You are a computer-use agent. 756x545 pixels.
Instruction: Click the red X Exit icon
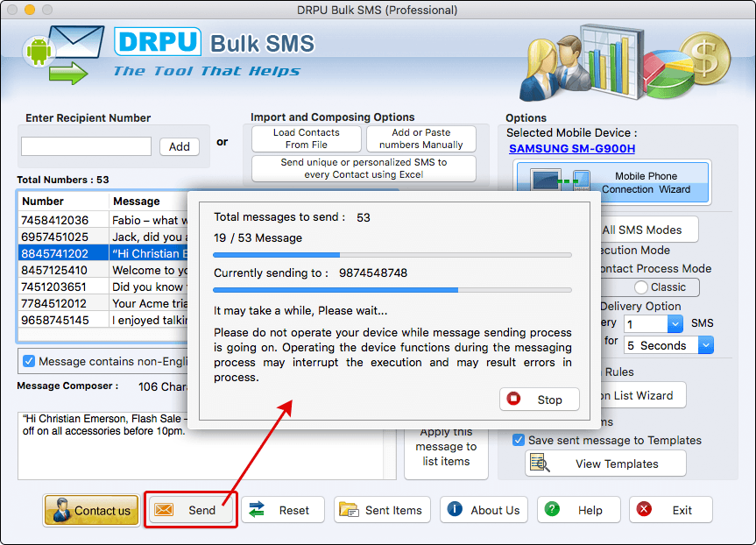(x=644, y=509)
